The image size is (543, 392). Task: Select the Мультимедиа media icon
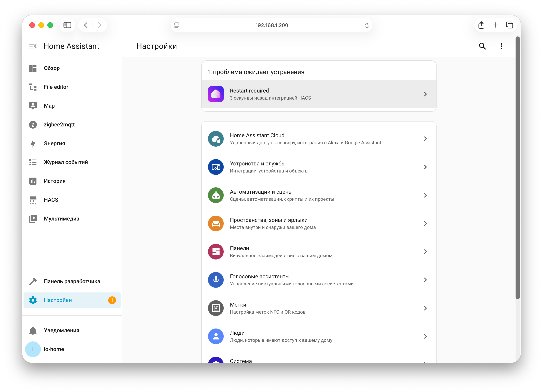tap(33, 219)
